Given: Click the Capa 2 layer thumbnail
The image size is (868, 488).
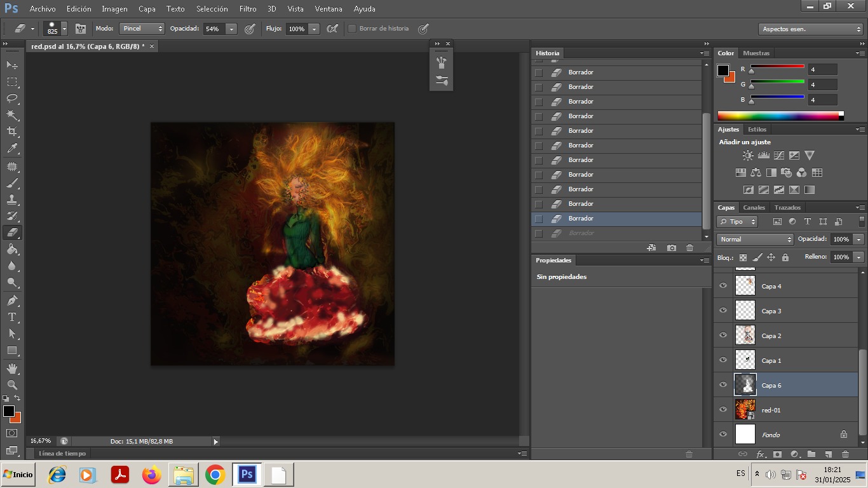Looking at the screenshot, I should pyautogui.click(x=745, y=335).
